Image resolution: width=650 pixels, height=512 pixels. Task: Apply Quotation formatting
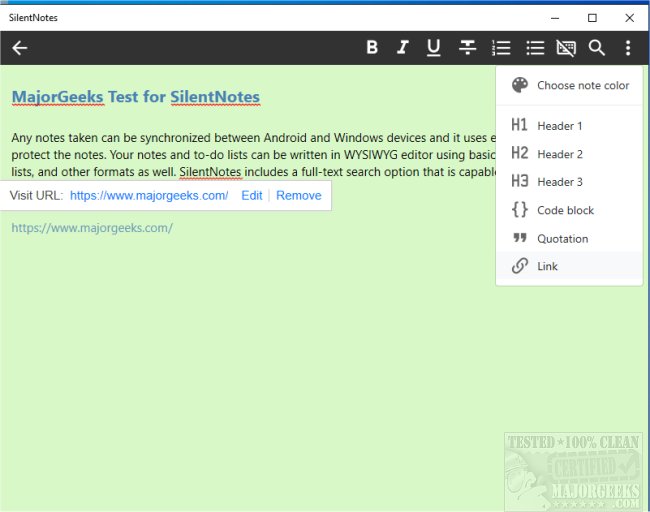(569, 238)
